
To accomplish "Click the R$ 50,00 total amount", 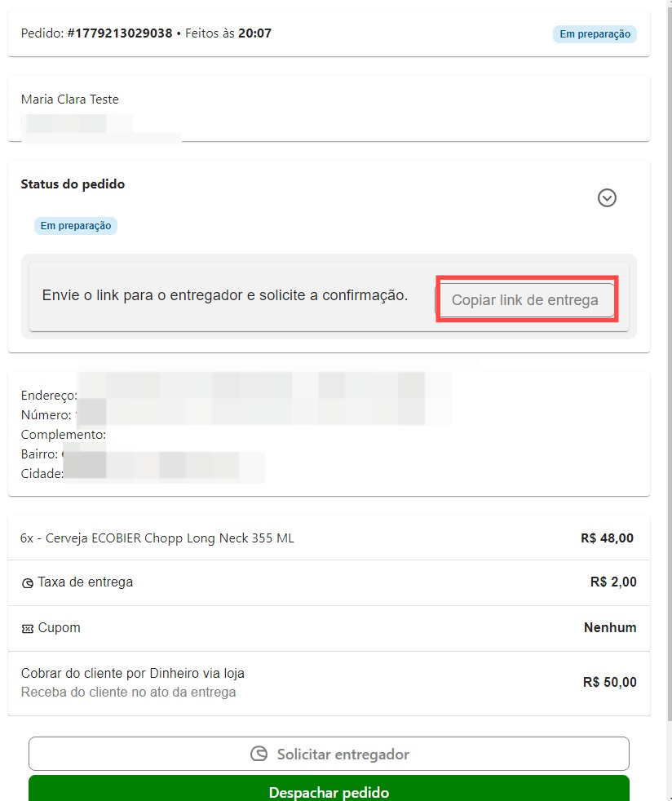I will (x=609, y=682).
